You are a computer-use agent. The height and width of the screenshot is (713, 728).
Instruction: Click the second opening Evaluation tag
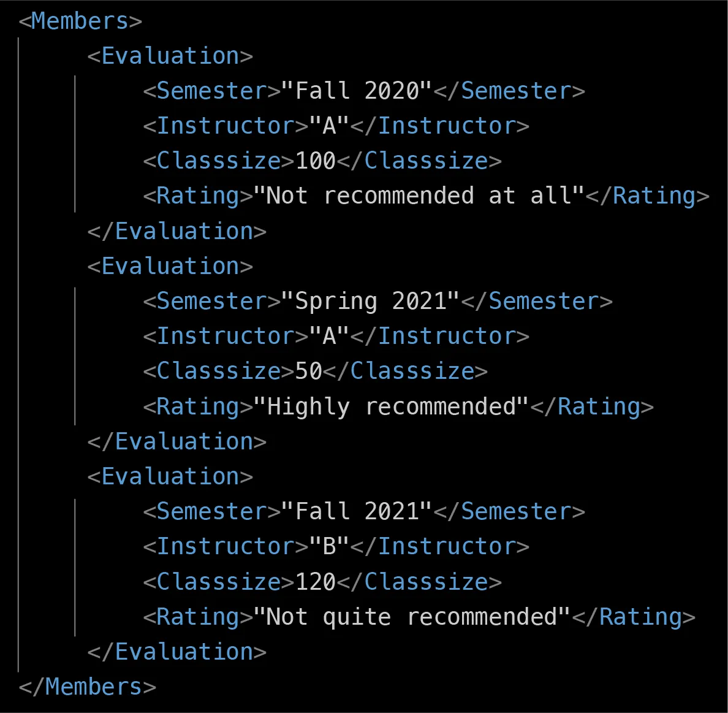pos(170,267)
